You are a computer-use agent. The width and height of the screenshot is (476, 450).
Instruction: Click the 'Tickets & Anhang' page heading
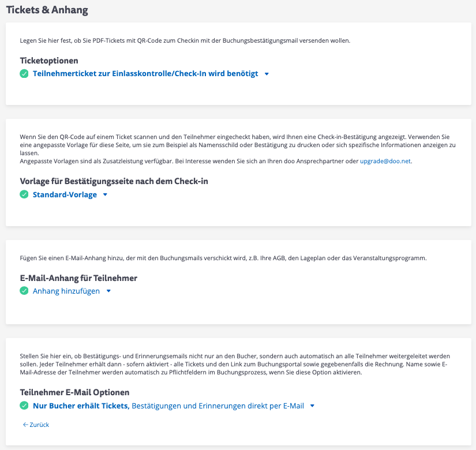(x=47, y=10)
